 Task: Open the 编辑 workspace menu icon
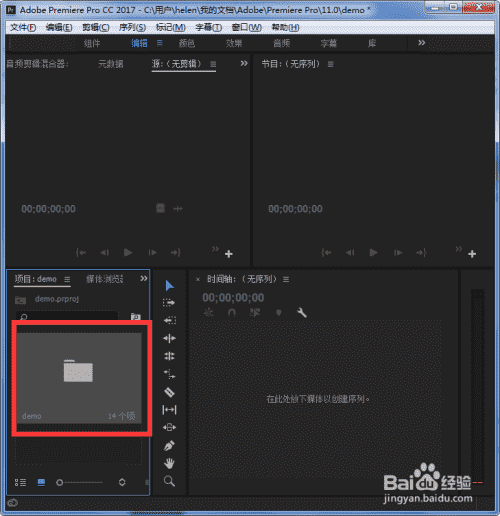pyautogui.click(x=160, y=43)
